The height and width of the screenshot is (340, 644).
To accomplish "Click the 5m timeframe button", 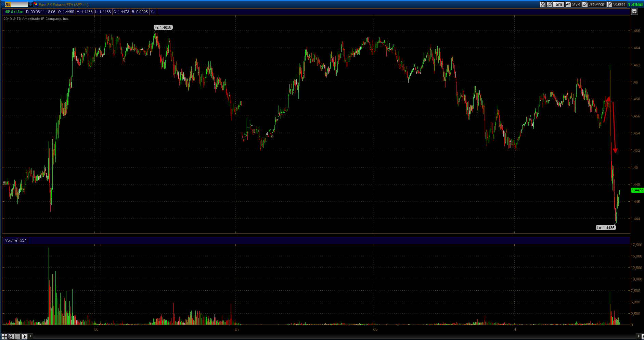I will coord(559,4).
